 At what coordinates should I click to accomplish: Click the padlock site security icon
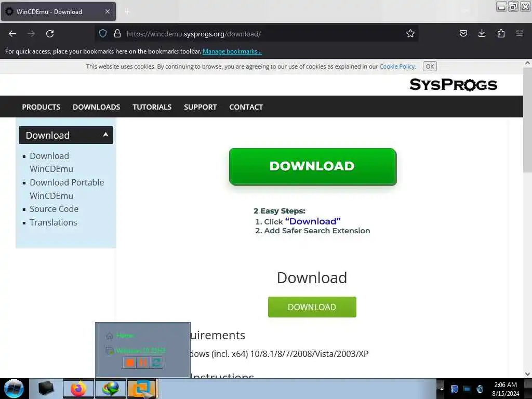coord(117,33)
